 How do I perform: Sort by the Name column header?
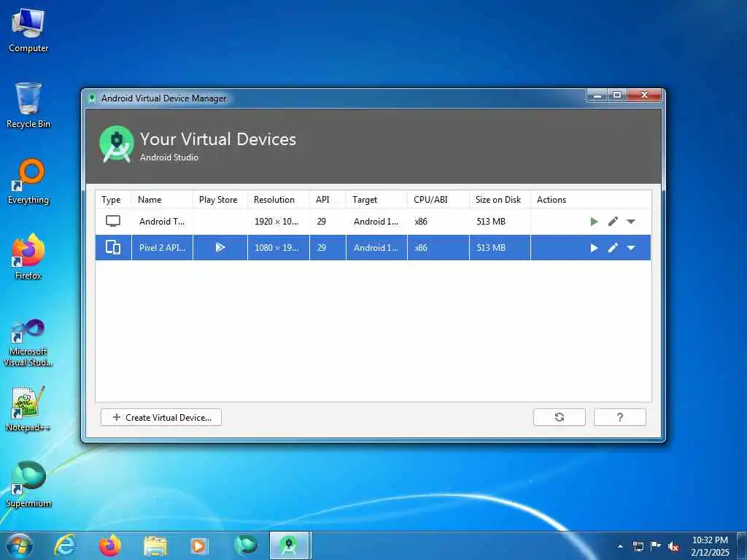(x=162, y=200)
